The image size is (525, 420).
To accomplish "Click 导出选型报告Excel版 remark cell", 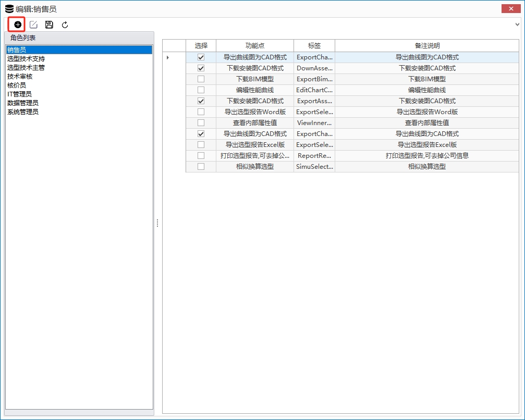I will 427,144.
